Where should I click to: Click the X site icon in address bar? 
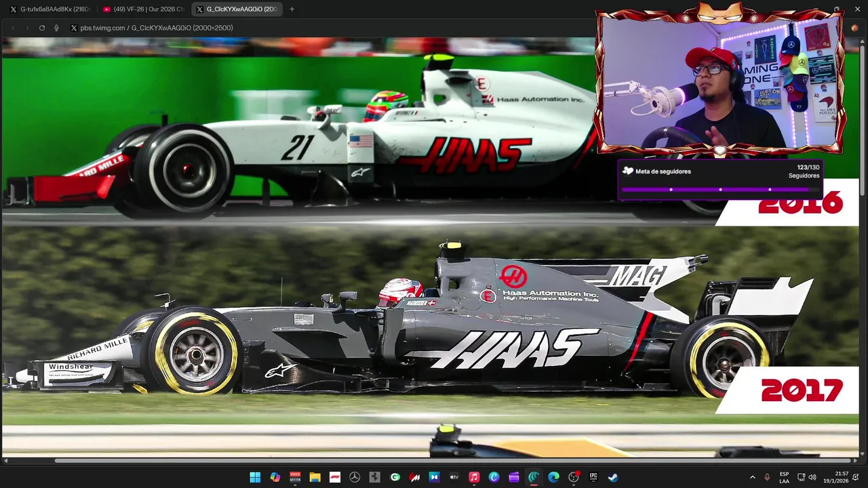coord(74,28)
